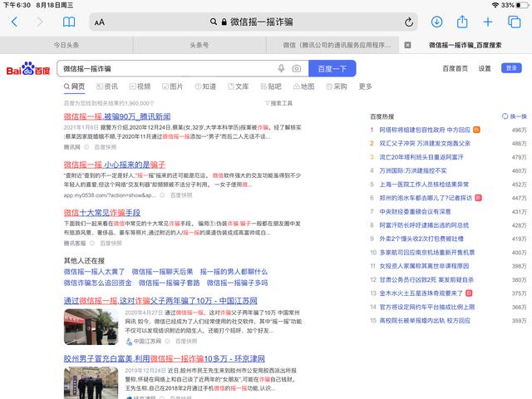Viewport: 532px width, 399px height.
Task: Close the current tab with X icon
Action: 407,45
